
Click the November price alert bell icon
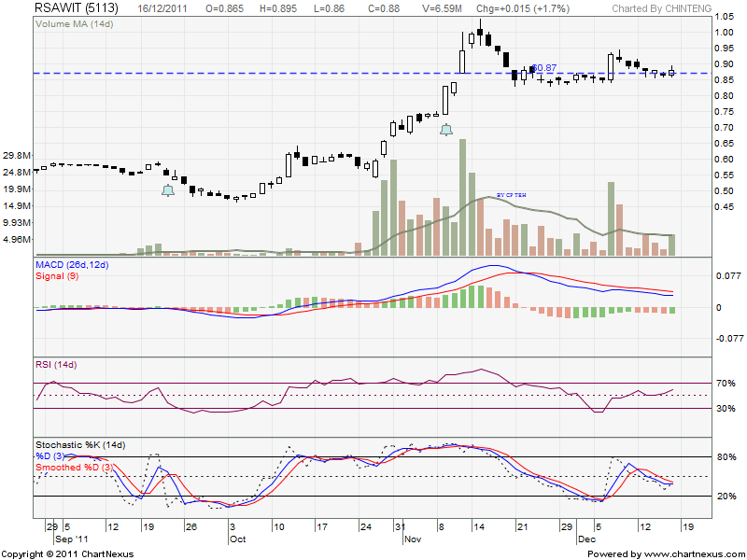point(445,131)
